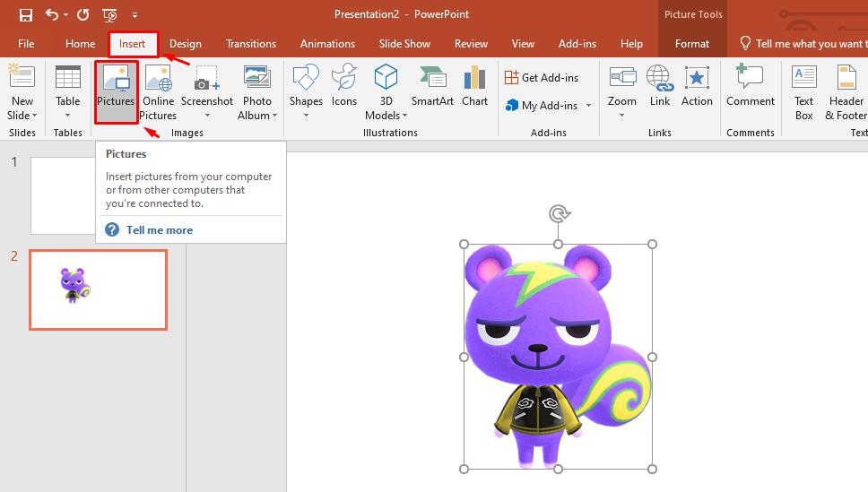The width and height of the screenshot is (868, 492).
Task: Open the undo history dropdown arrow
Action: point(65,15)
